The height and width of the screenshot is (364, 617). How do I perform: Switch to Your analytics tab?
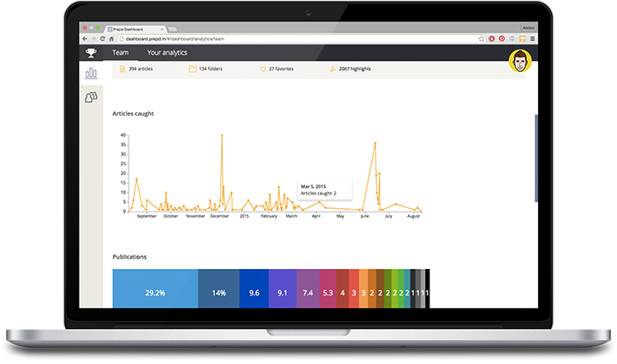click(167, 53)
